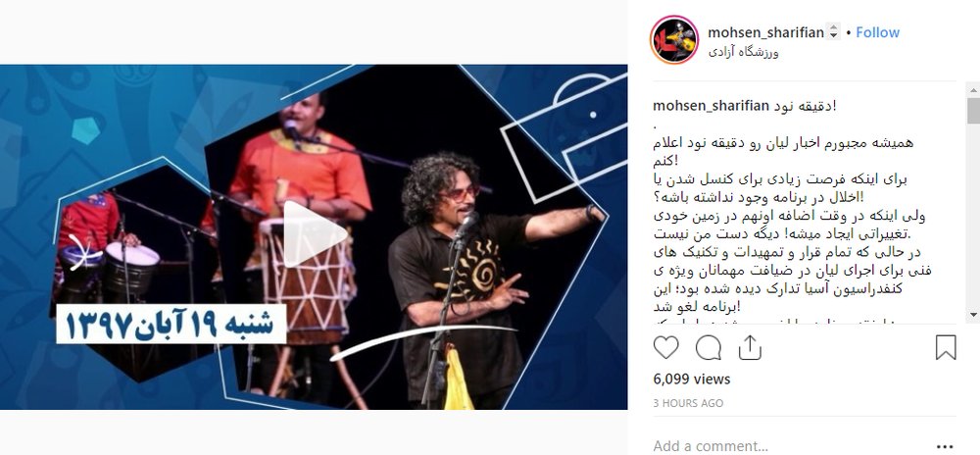
Task: Share the post using the upload arrow icon
Action: click(750, 347)
